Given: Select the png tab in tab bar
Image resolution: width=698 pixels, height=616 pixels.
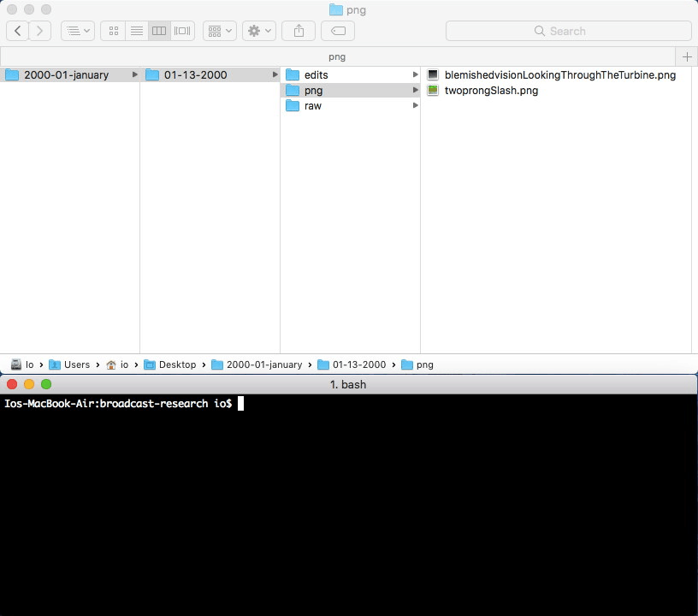Looking at the screenshot, I should (337, 56).
